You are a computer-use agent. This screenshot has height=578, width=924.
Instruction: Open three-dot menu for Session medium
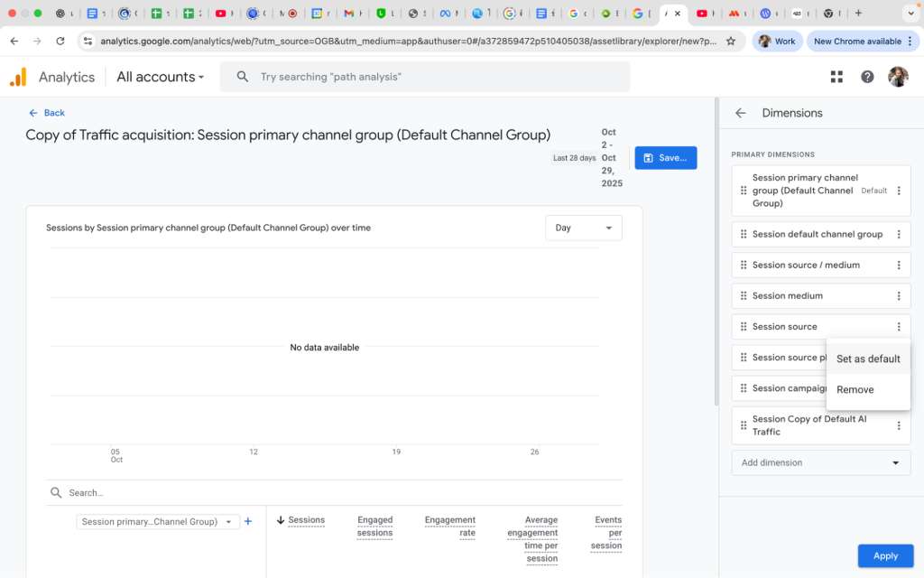click(x=899, y=296)
